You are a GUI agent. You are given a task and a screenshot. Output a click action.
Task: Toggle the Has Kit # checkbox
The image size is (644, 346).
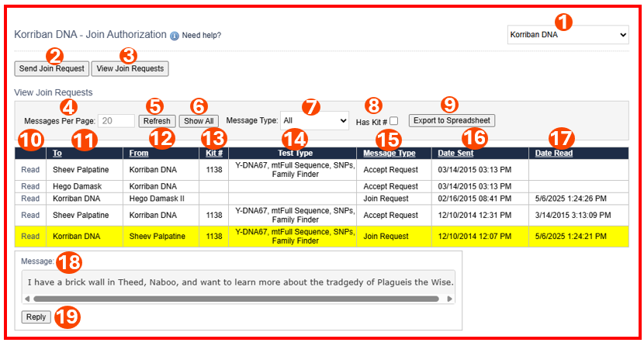[x=394, y=121]
